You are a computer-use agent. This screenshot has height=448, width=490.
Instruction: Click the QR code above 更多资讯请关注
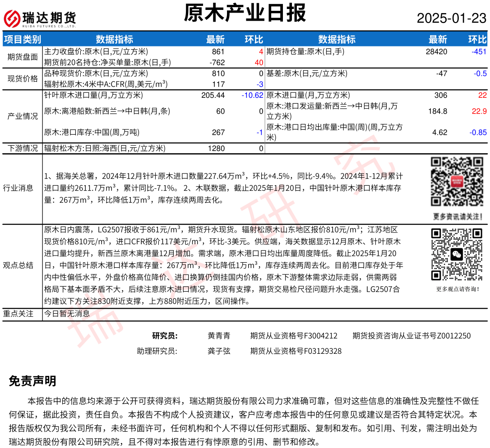pyautogui.click(x=456, y=182)
